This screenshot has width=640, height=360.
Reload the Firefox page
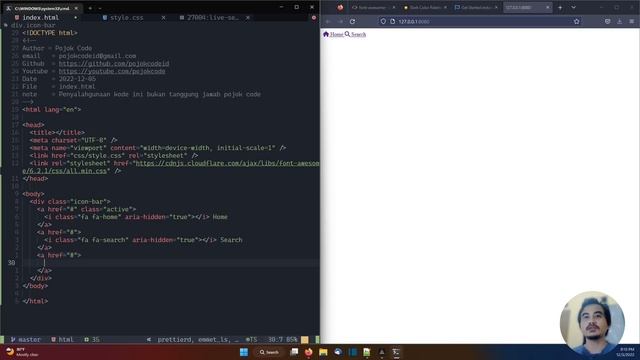[352, 21]
